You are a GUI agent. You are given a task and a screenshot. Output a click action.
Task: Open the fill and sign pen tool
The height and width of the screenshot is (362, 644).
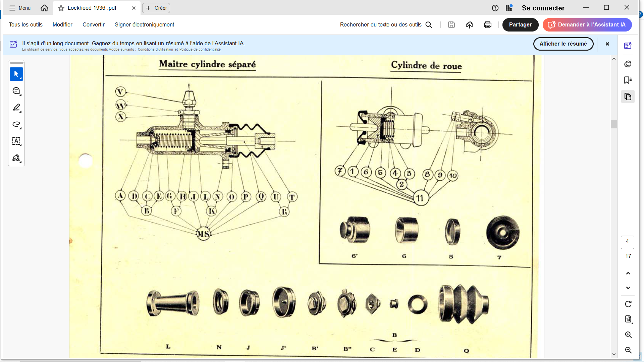(x=16, y=158)
